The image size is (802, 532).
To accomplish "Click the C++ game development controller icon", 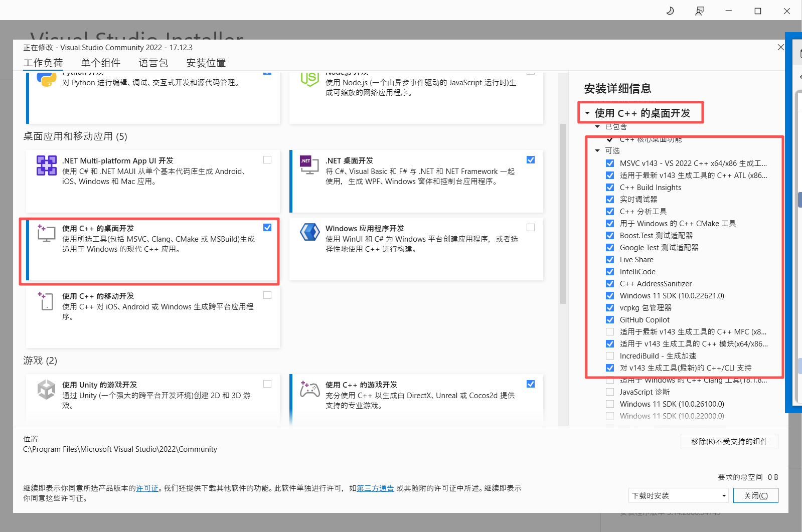I will (x=309, y=389).
